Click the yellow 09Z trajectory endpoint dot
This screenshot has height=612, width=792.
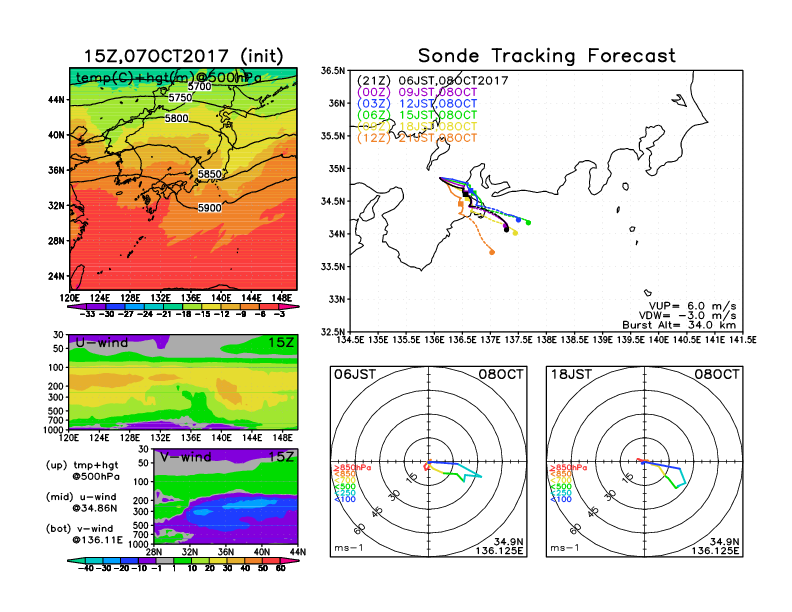(x=515, y=233)
